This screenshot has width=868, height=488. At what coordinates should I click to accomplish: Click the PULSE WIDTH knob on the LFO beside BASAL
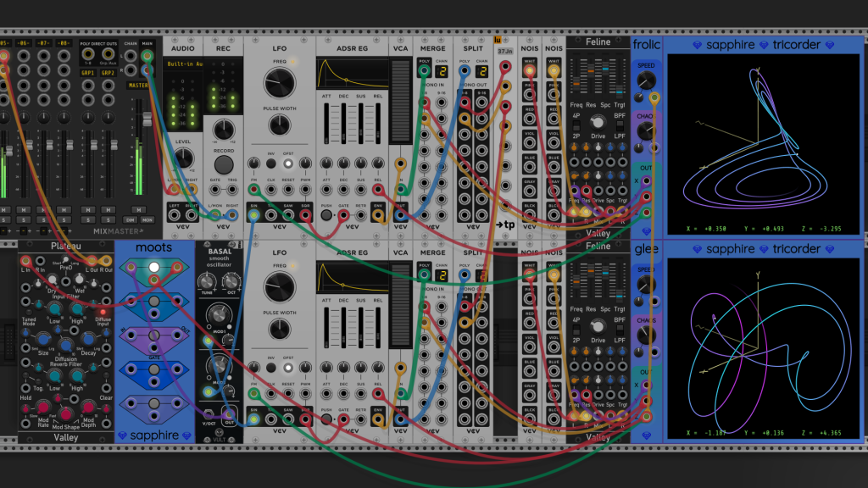tap(280, 330)
